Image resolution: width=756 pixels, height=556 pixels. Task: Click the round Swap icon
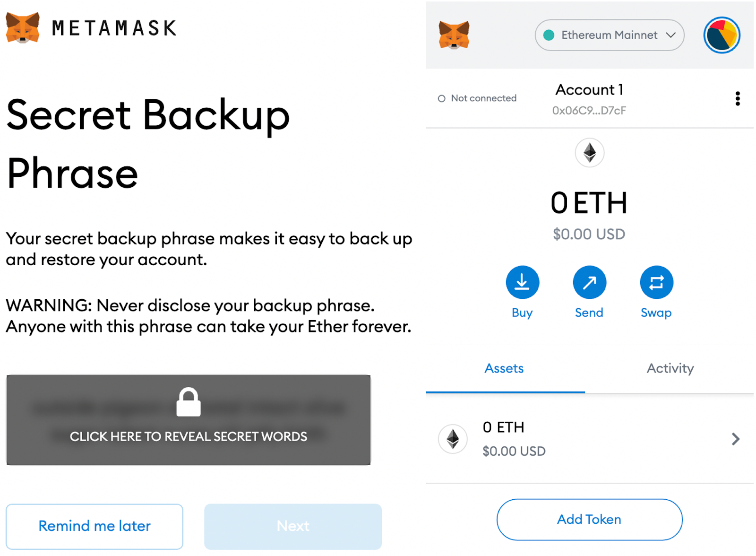coord(656,283)
